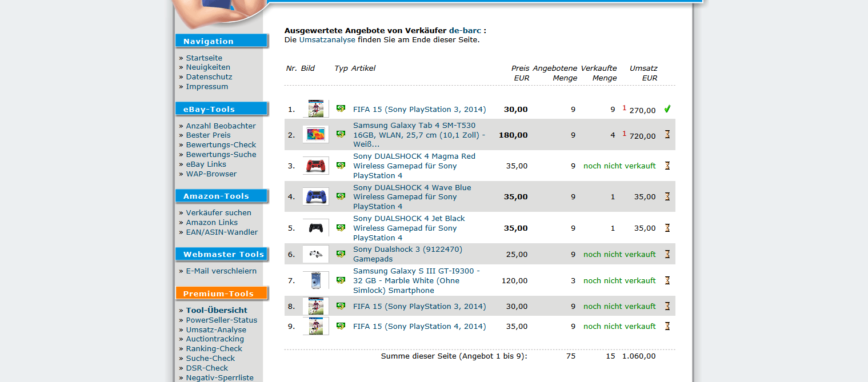The width and height of the screenshot is (868, 382).
Task: Click the hourglass icon in the Dualshock 3 row
Action: pos(667,254)
